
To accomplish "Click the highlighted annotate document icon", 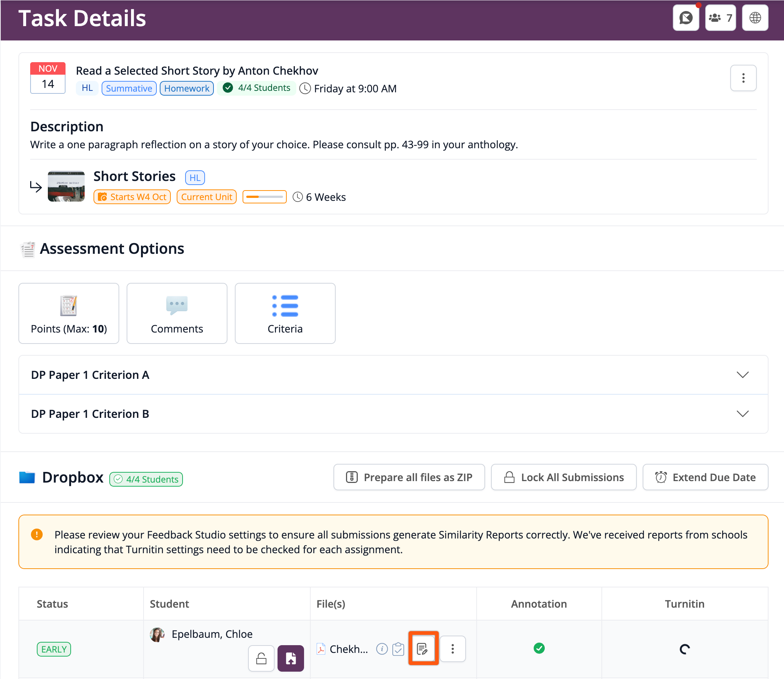I will coord(423,648).
